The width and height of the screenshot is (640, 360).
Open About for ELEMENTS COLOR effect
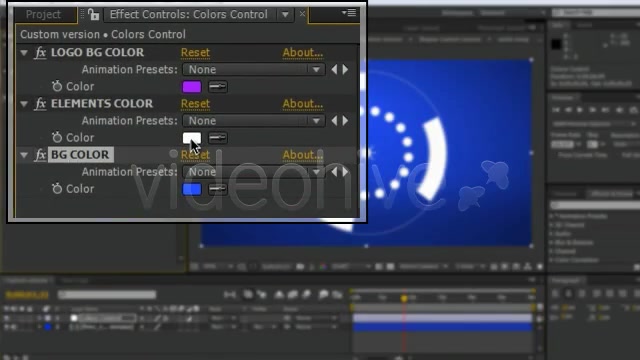coord(303,104)
